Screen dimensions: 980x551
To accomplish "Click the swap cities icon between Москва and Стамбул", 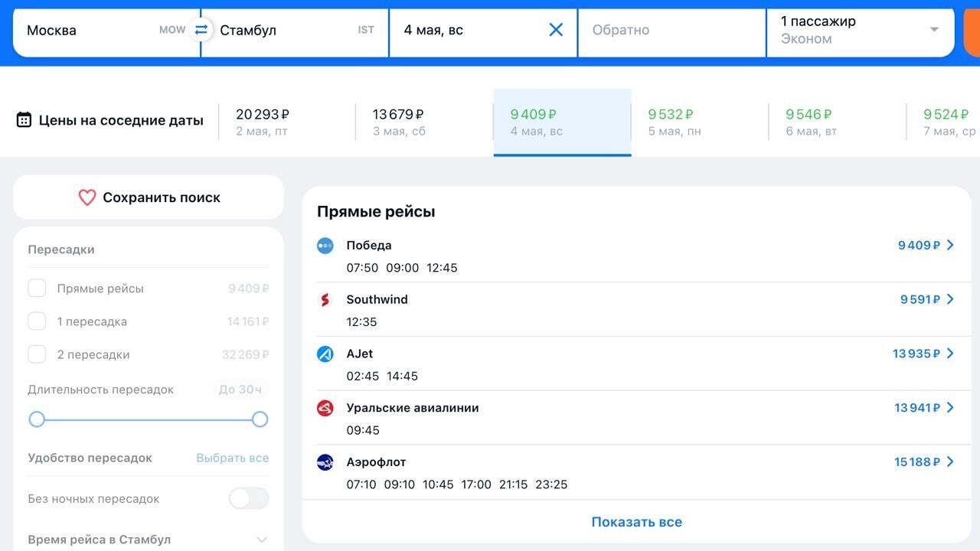I will [201, 30].
